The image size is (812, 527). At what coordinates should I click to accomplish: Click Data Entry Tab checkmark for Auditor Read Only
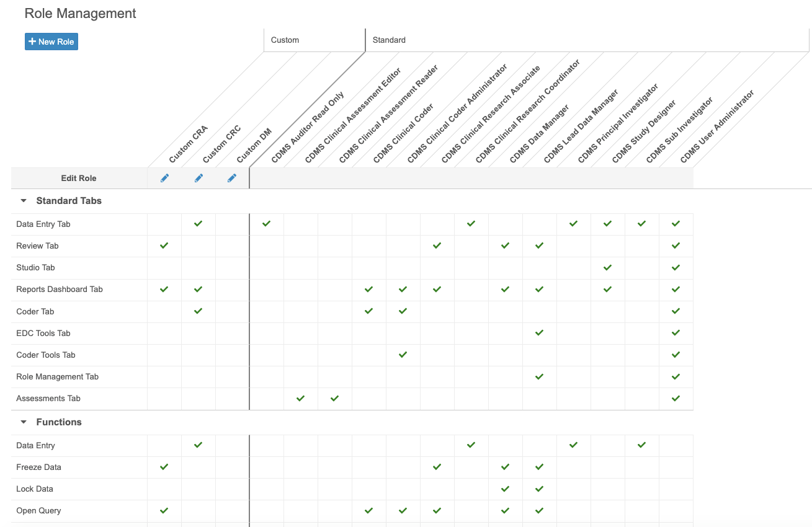coord(266,224)
